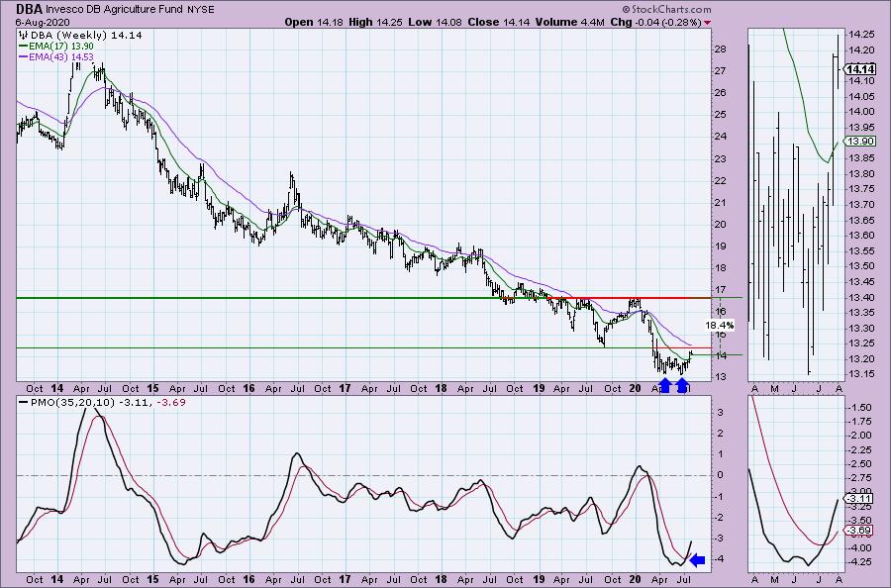Viewport: 891px width, 588px height.
Task: Click the DBA (Weekly) 14.14 legend entry
Action: click(x=86, y=36)
